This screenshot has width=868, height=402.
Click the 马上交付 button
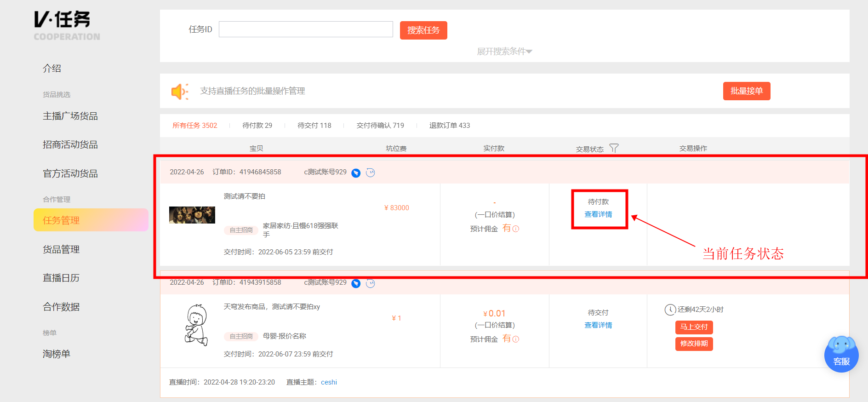[x=694, y=327]
